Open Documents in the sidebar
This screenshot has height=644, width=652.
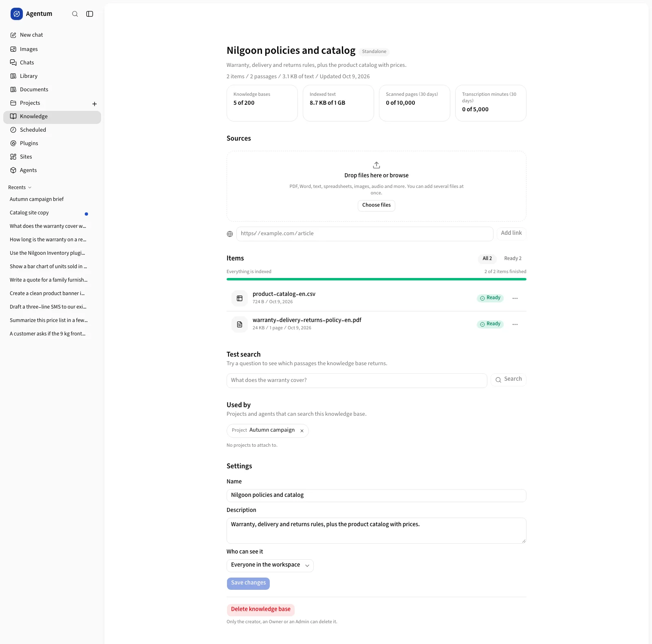tap(52, 89)
